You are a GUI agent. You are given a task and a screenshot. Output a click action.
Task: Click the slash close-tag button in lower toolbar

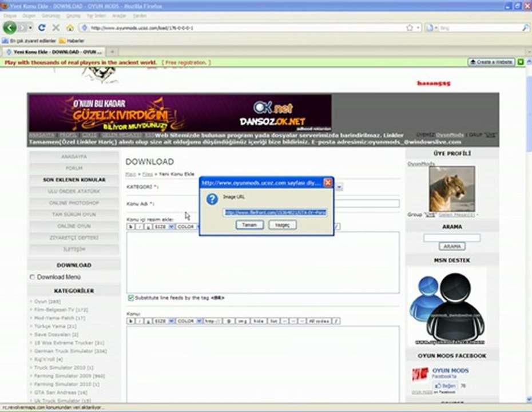(x=336, y=321)
